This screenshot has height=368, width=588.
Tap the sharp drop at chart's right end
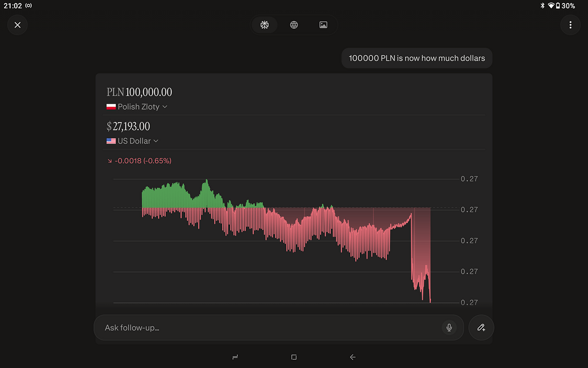pos(421,259)
